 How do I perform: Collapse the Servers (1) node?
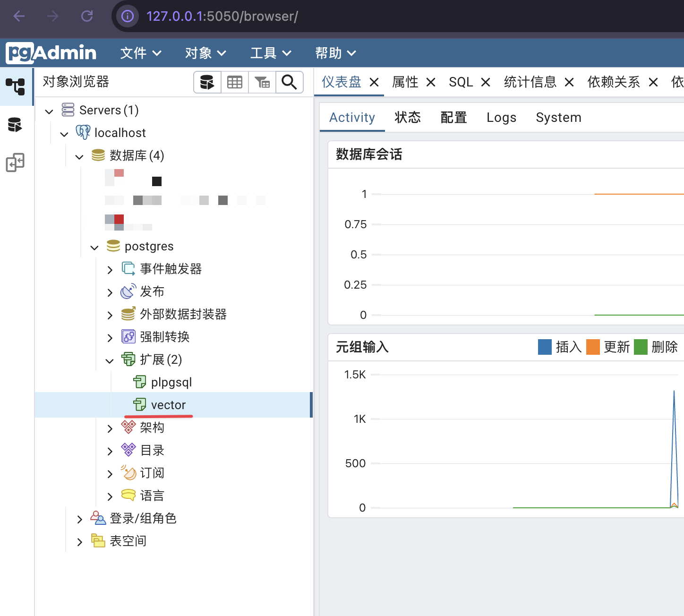pos(49,111)
